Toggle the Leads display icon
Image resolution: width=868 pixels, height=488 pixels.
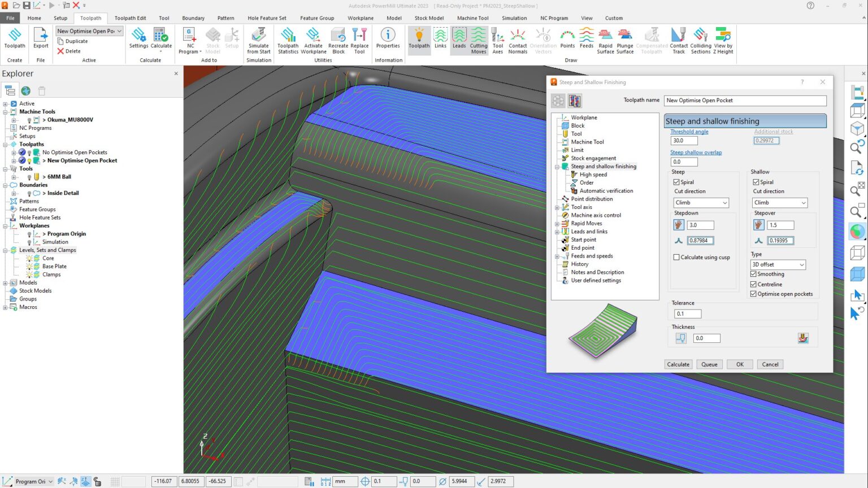pyautogui.click(x=459, y=38)
